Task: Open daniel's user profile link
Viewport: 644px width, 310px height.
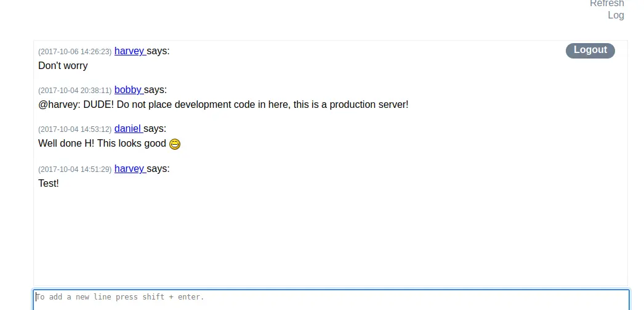Action: click(x=129, y=129)
